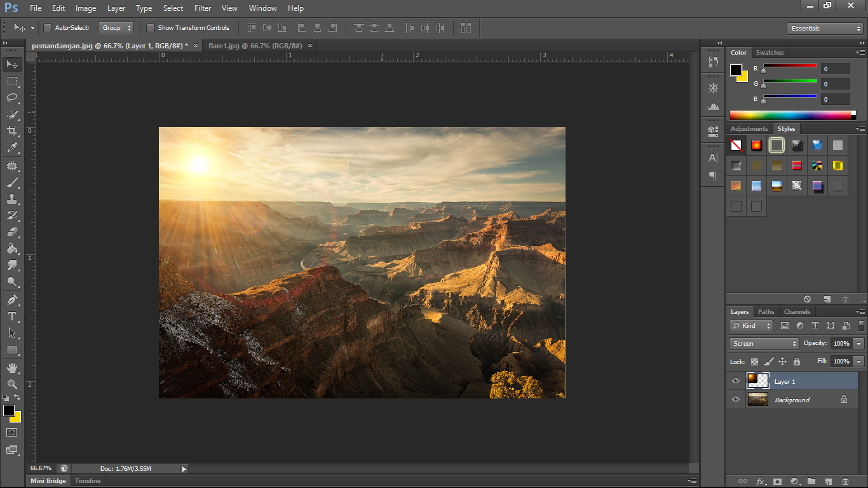Select the Lasso tool

click(12, 98)
